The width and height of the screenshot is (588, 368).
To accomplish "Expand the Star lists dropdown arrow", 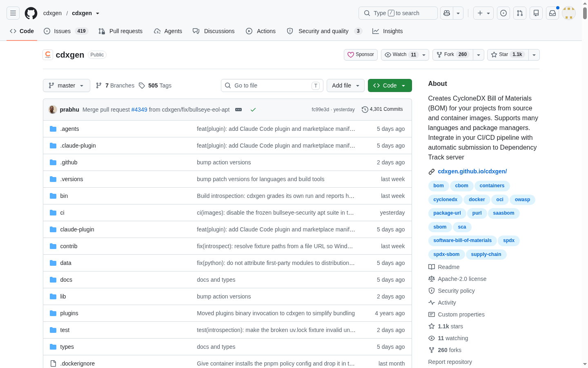I will (x=534, y=55).
